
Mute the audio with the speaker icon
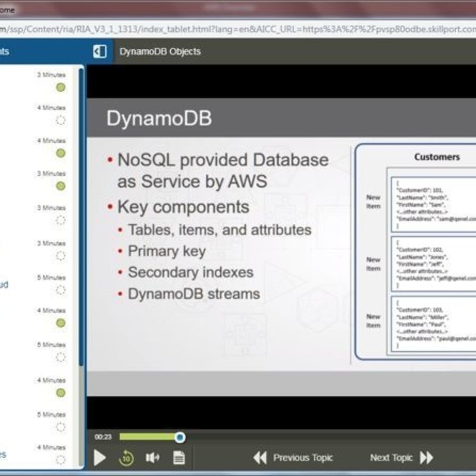(x=152, y=458)
